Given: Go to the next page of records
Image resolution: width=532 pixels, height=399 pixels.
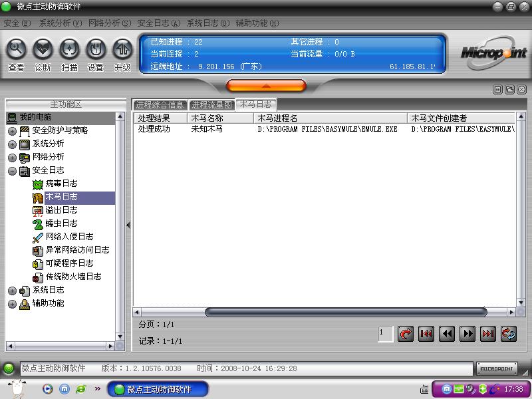Looking at the screenshot, I should [467, 334].
